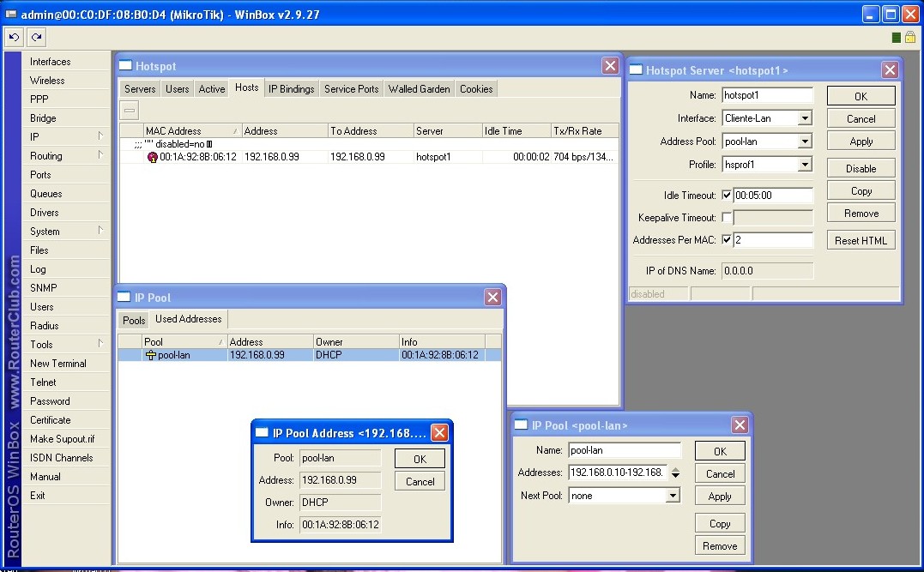Close the IP Pool pool-lan dialog
This screenshot has height=572, width=924.
pos(740,424)
